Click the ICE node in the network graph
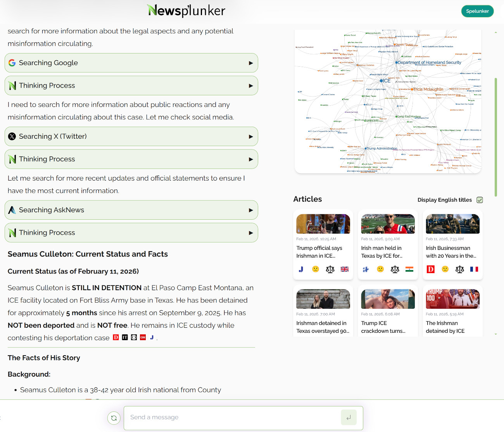Viewport: 504px width, 432px height. pos(381,81)
